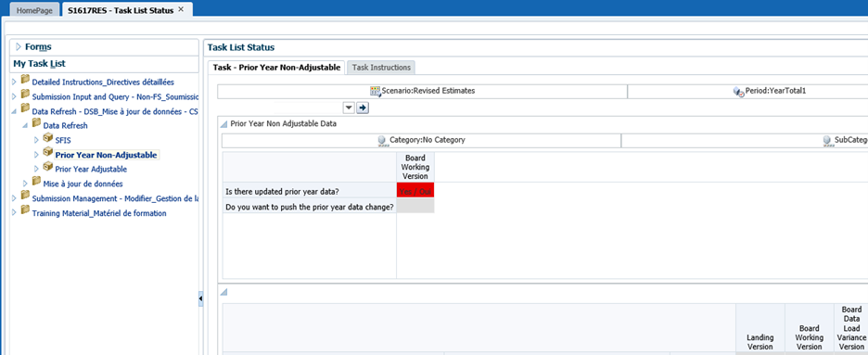This screenshot has width=868, height=355.
Task: Click the Category dimension sphere icon
Action: click(x=383, y=141)
